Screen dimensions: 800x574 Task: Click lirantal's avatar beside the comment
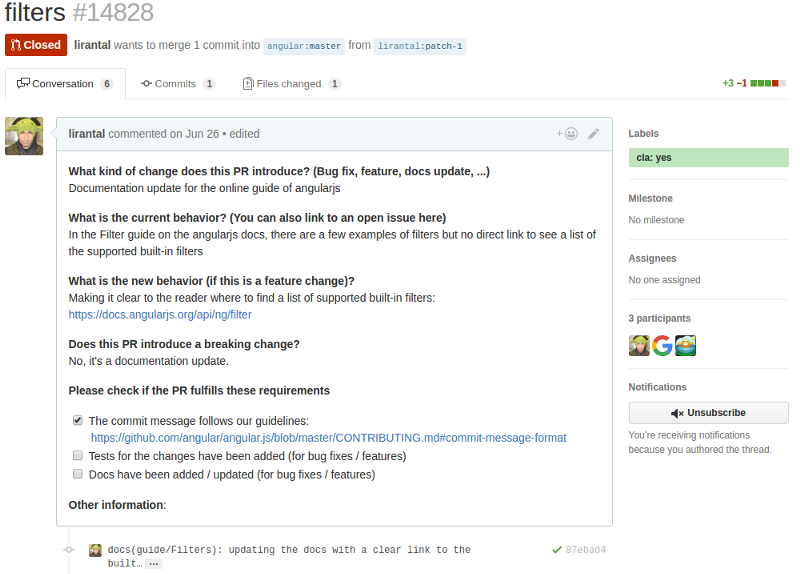(24, 136)
